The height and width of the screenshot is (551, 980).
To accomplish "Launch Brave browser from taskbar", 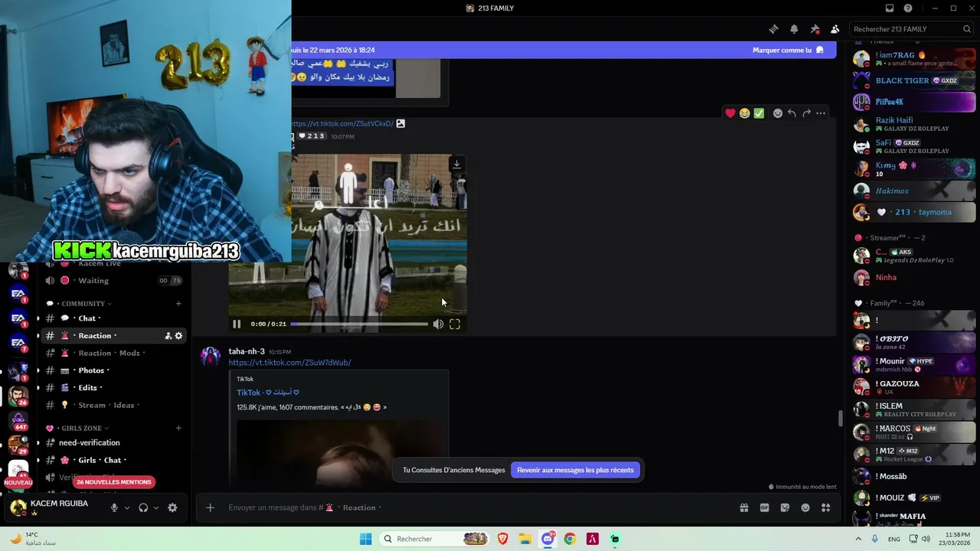I will (503, 539).
